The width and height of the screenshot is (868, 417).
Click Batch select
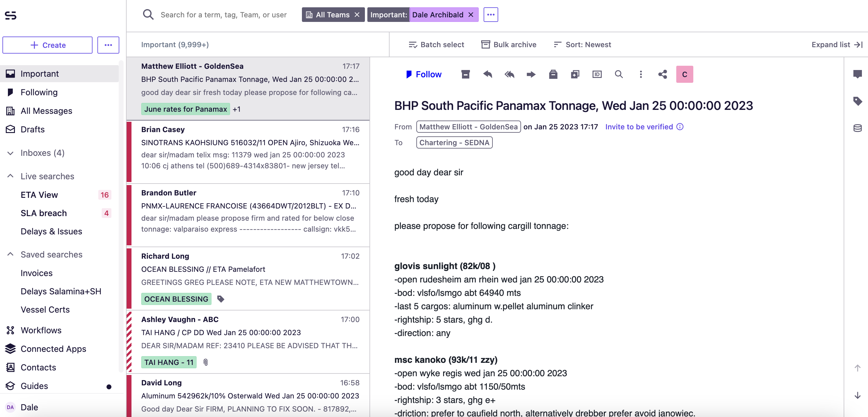436,44
